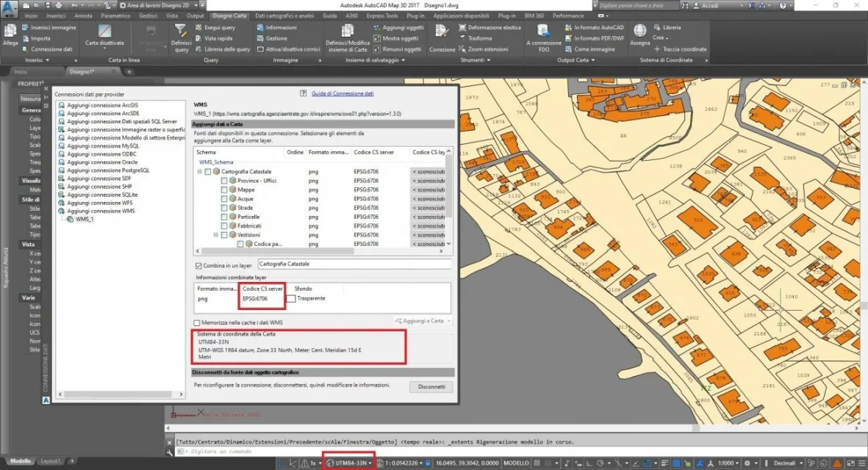
Task: Check the Province - Uffici layer
Action: tap(224, 181)
